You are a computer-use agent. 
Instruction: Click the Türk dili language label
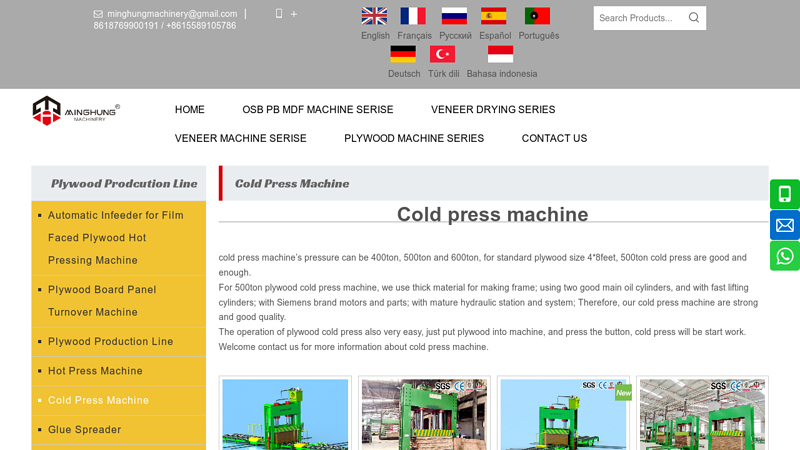443,73
